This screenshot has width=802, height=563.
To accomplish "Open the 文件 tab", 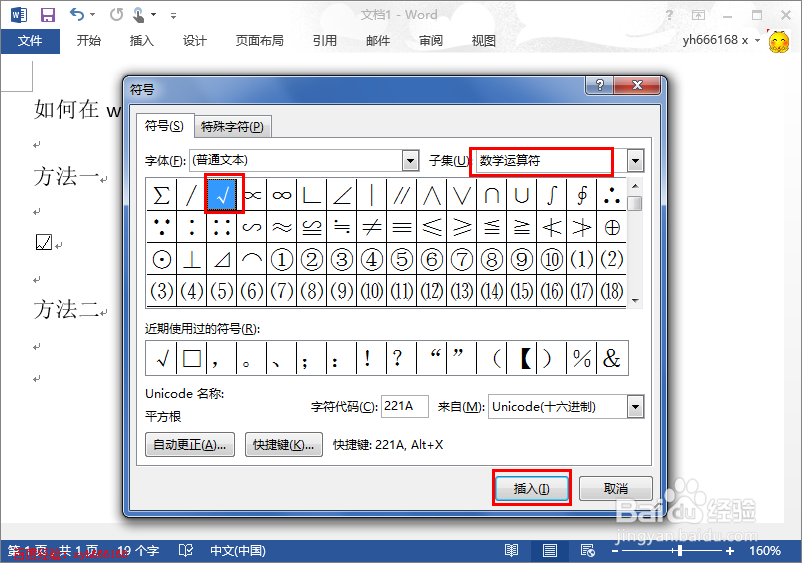I will [x=30, y=41].
